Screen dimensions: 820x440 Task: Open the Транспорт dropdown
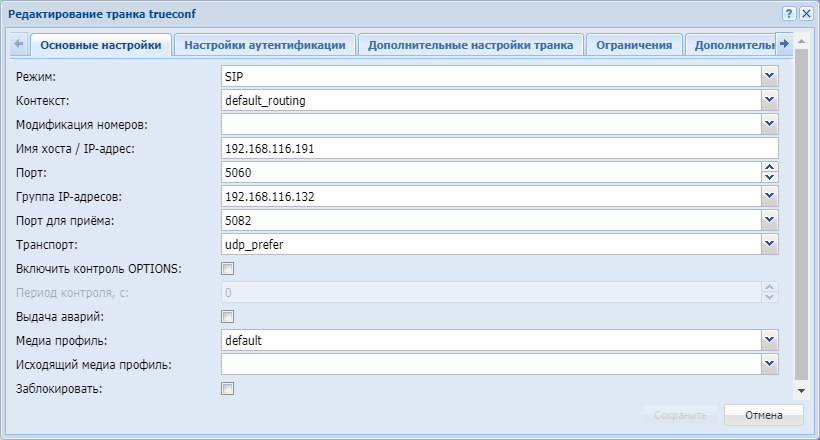pos(769,244)
